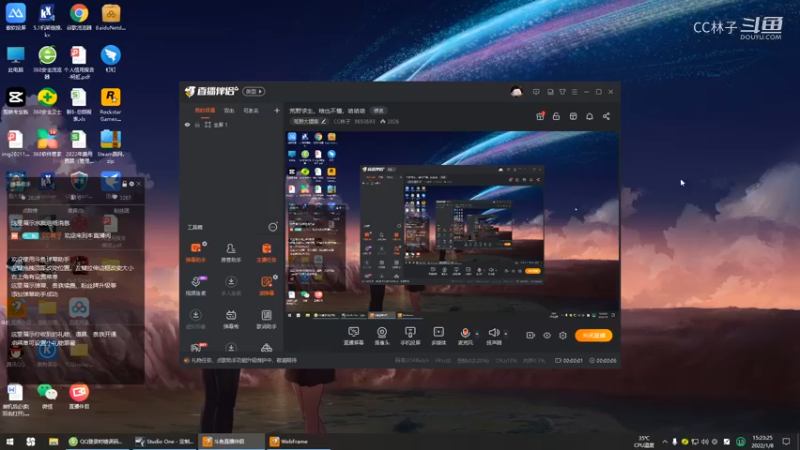800x450 pixels.
Task: Open the 视频连麦 tool in toolbox
Action: click(x=195, y=286)
